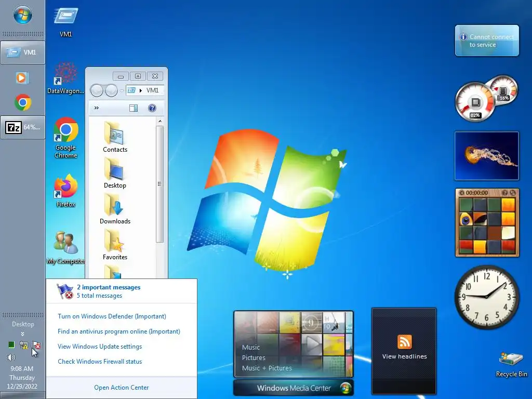
Task: Click the puzzle gadget show picture button
Action: (504, 193)
